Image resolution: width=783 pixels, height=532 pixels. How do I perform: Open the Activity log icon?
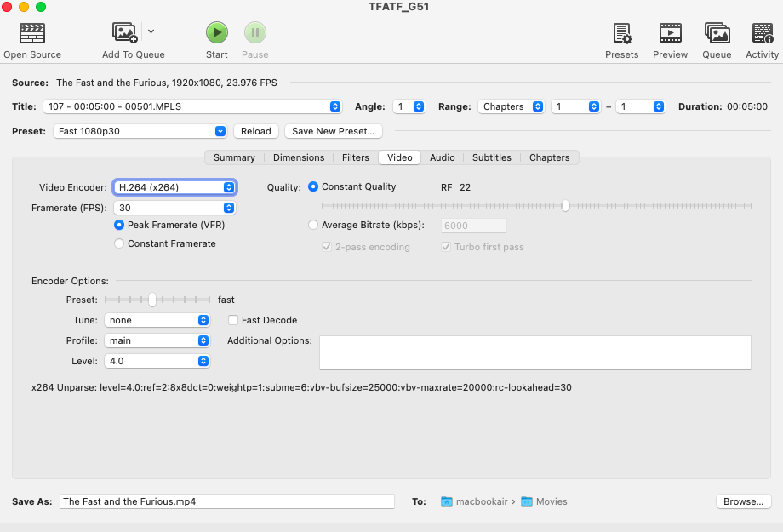tap(762, 33)
